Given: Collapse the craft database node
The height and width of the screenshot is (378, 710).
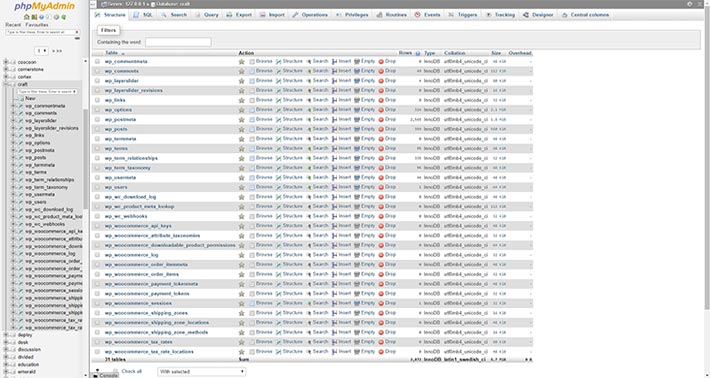Looking at the screenshot, I should click(6, 84).
